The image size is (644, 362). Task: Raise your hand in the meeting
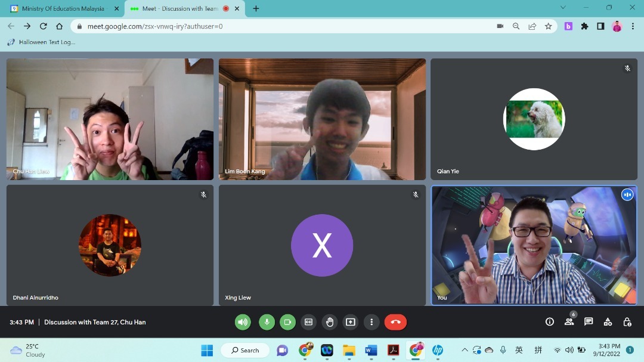[329, 322]
